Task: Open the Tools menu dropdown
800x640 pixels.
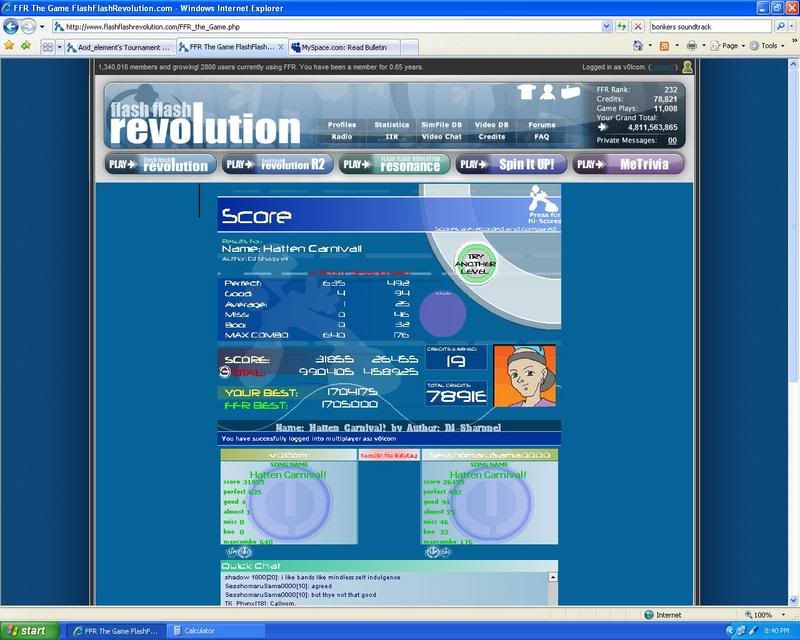Action: pos(767,46)
